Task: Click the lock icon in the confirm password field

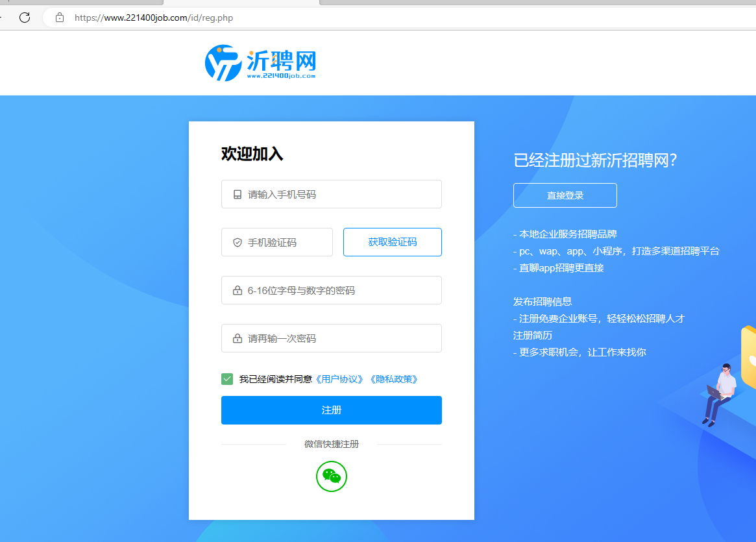Action: (x=238, y=339)
